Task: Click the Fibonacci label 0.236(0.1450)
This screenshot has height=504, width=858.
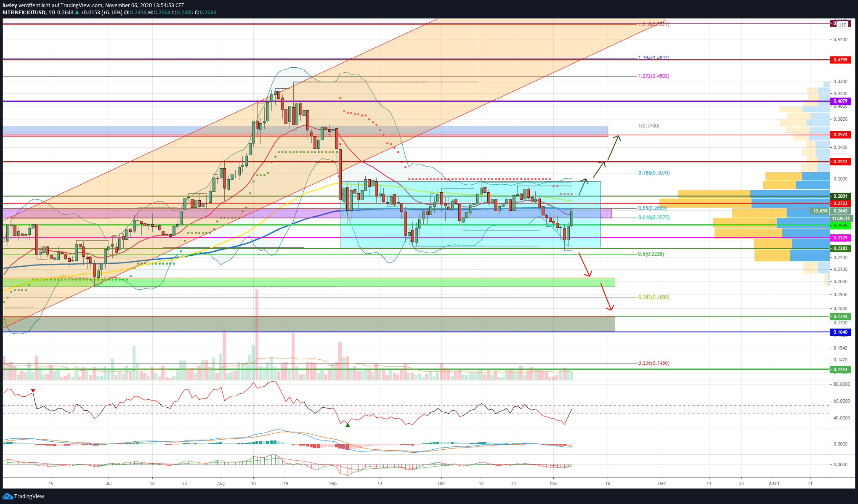Action: tap(654, 363)
